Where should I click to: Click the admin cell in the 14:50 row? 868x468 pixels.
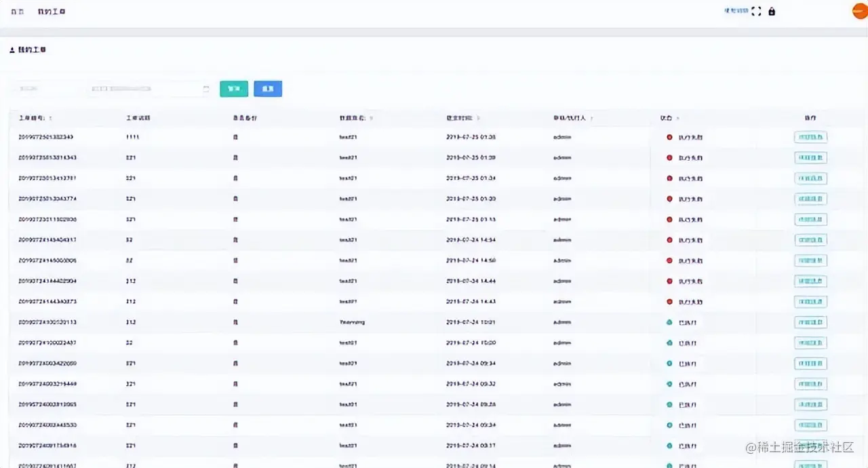click(562, 260)
